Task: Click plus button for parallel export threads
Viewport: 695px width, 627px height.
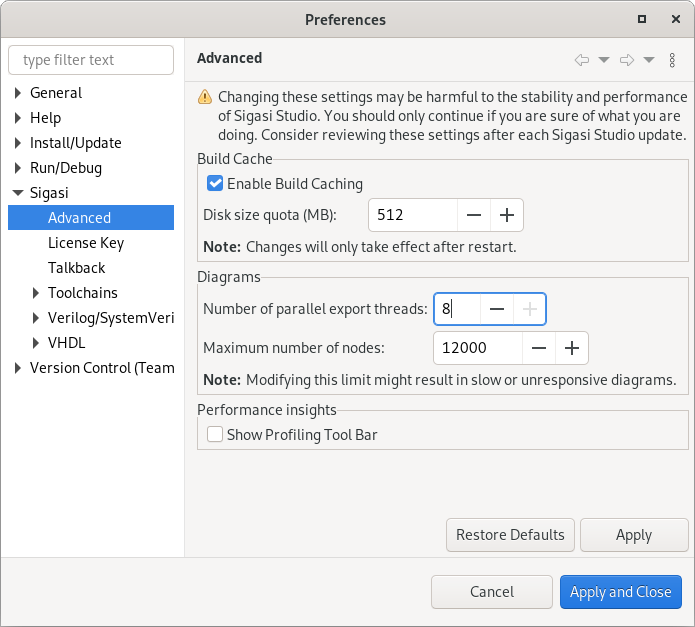Action: [530, 309]
